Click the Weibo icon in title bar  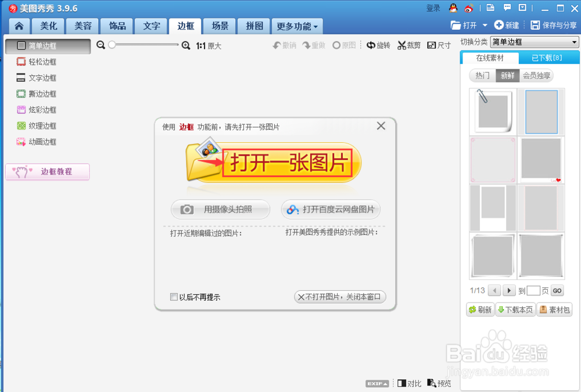469,8
